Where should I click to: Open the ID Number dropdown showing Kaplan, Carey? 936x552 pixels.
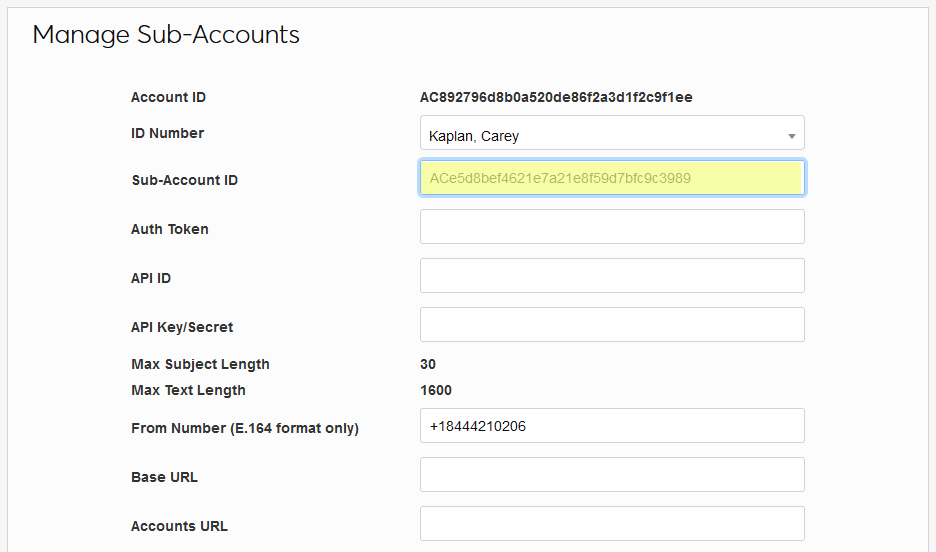point(600,135)
